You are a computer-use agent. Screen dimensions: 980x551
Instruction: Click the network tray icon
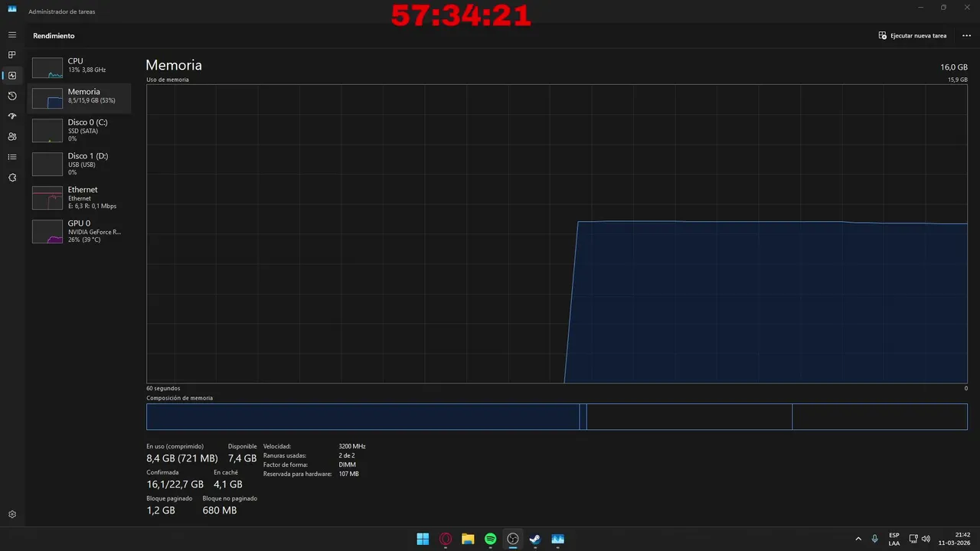point(913,539)
